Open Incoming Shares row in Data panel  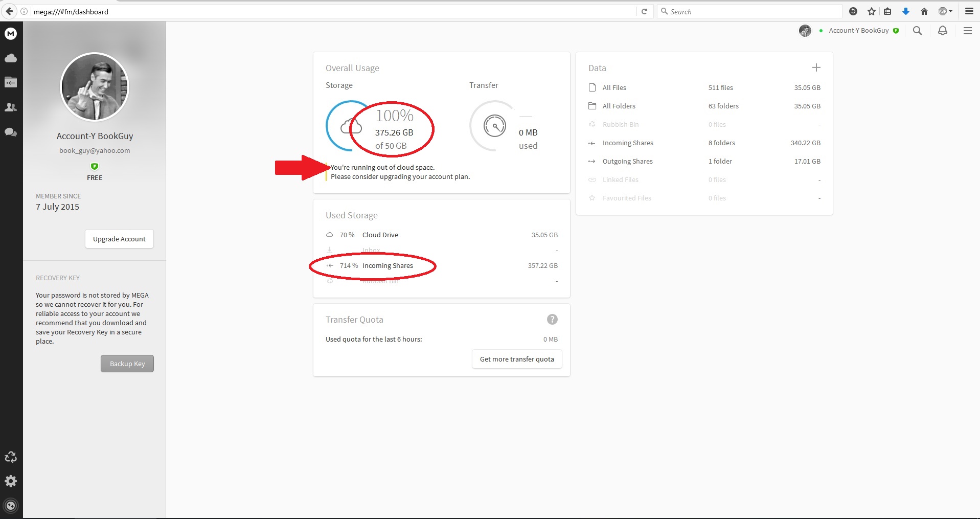(x=704, y=143)
